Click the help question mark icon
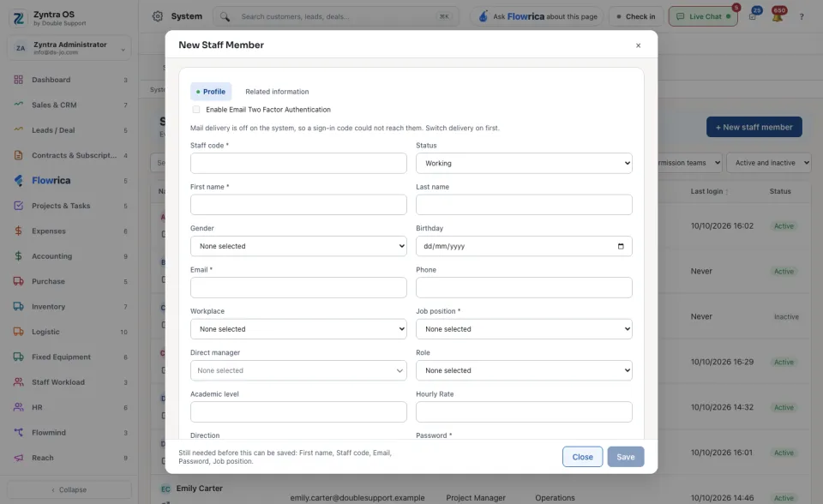 click(802, 17)
